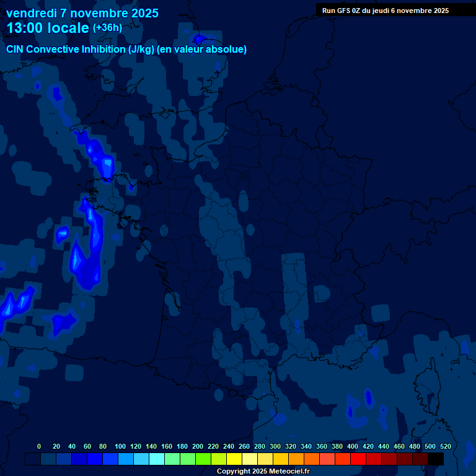Click the 'Copyright 2025 Meteociel.fr' text
The image size is (476, 476).
pyautogui.click(x=263, y=471)
